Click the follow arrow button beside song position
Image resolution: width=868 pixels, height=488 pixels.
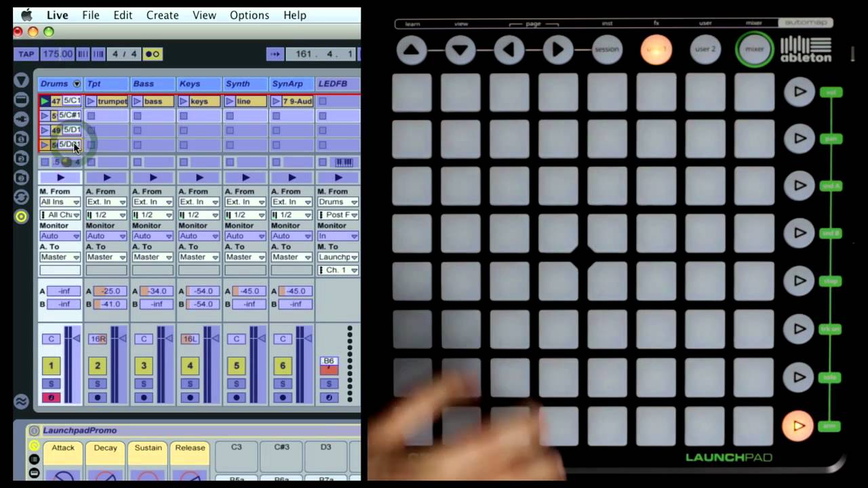click(x=275, y=54)
